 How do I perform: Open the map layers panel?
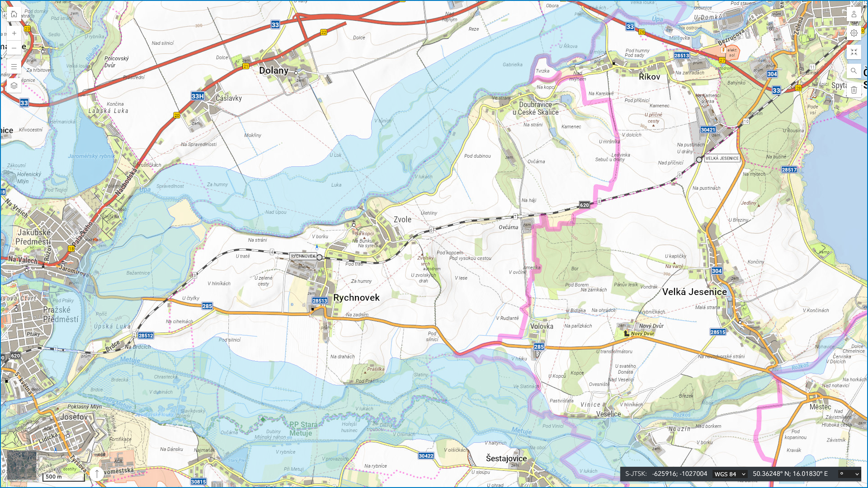pos(14,85)
